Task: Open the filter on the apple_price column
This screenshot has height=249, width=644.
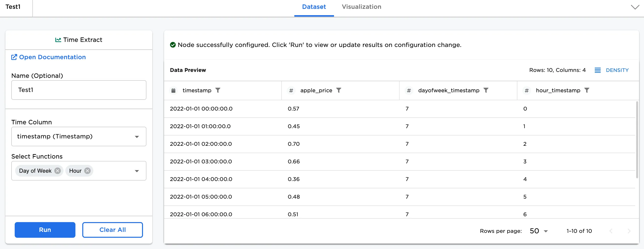Action: (x=339, y=91)
